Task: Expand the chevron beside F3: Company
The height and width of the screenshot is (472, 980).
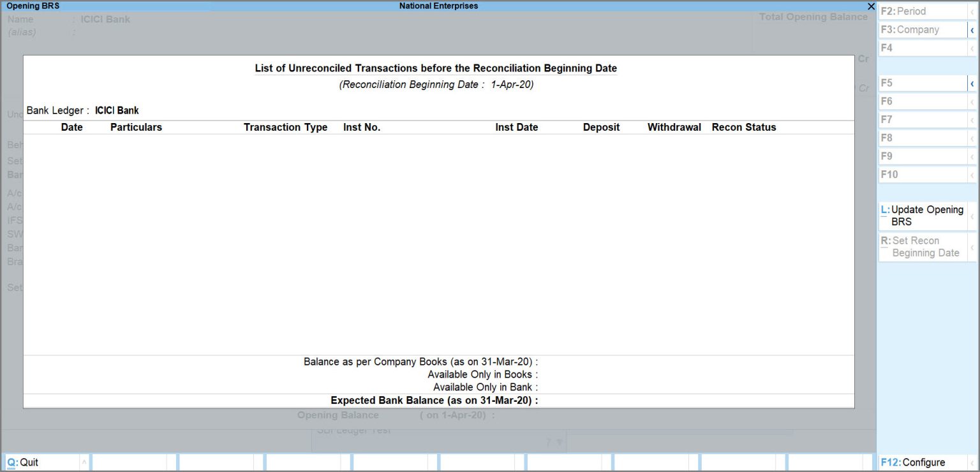Action: click(x=972, y=30)
